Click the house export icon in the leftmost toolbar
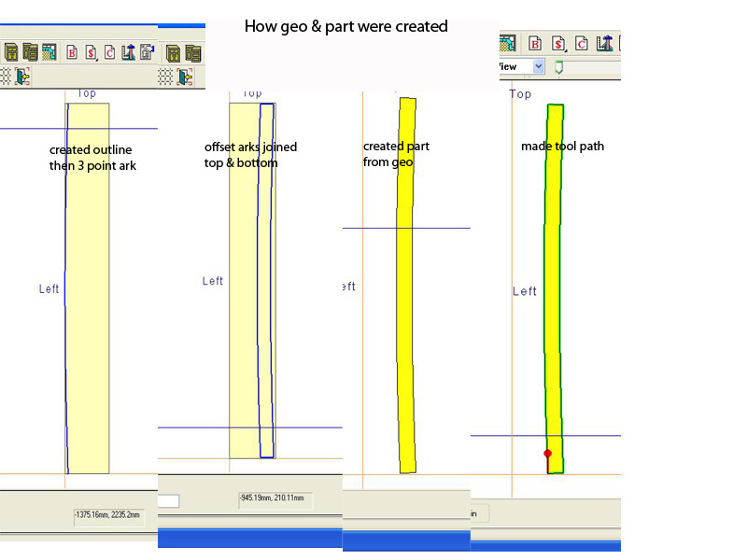The width and height of the screenshot is (747, 560). 148,51
